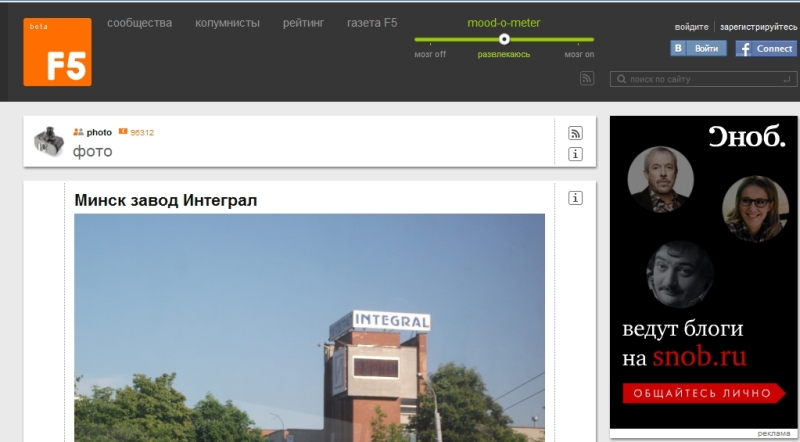Open сообщества menu item

pos(139,23)
